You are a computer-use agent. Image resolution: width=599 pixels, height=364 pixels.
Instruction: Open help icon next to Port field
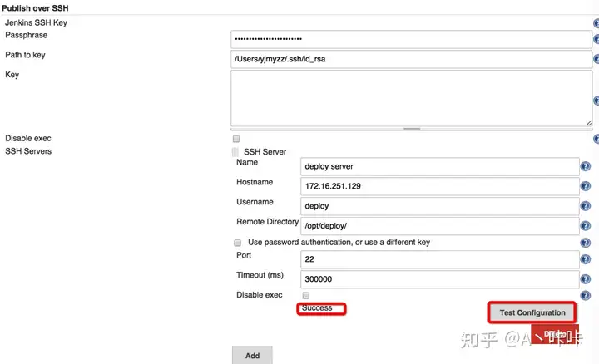click(585, 259)
